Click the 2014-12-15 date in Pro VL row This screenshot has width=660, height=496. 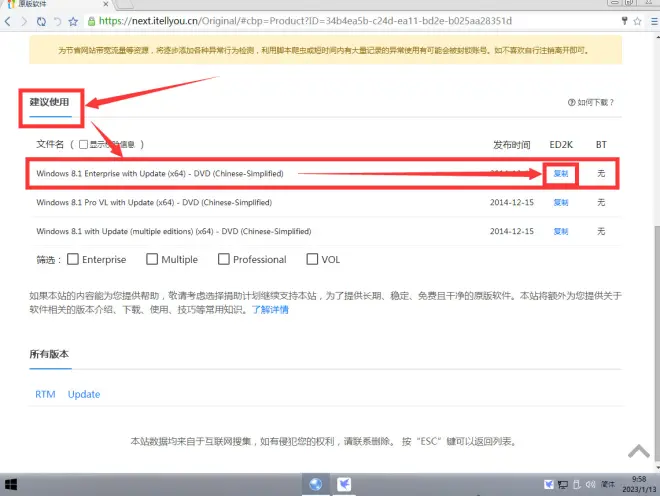click(512, 203)
